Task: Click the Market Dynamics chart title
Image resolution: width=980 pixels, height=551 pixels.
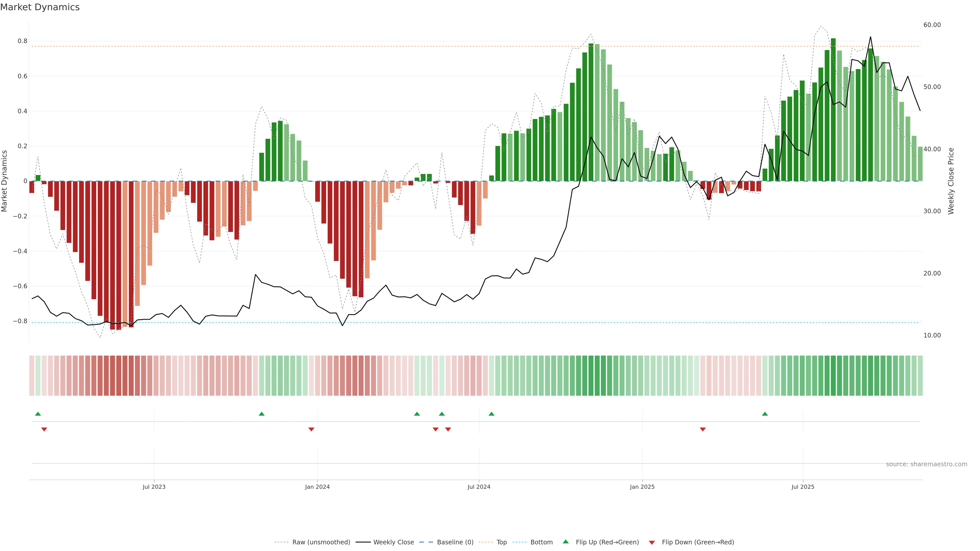Action: (x=40, y=7)
